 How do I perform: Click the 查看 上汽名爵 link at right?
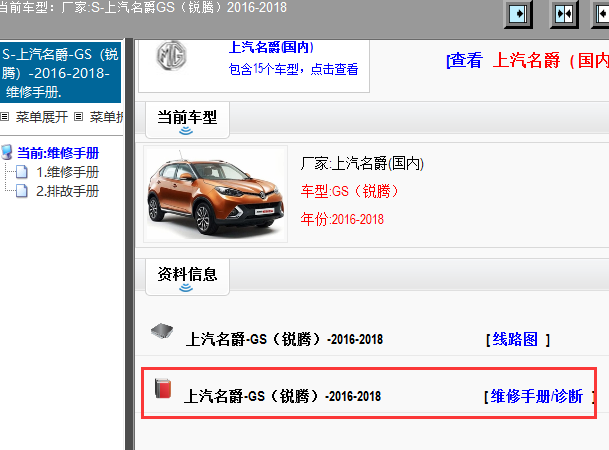coord(527,61)
